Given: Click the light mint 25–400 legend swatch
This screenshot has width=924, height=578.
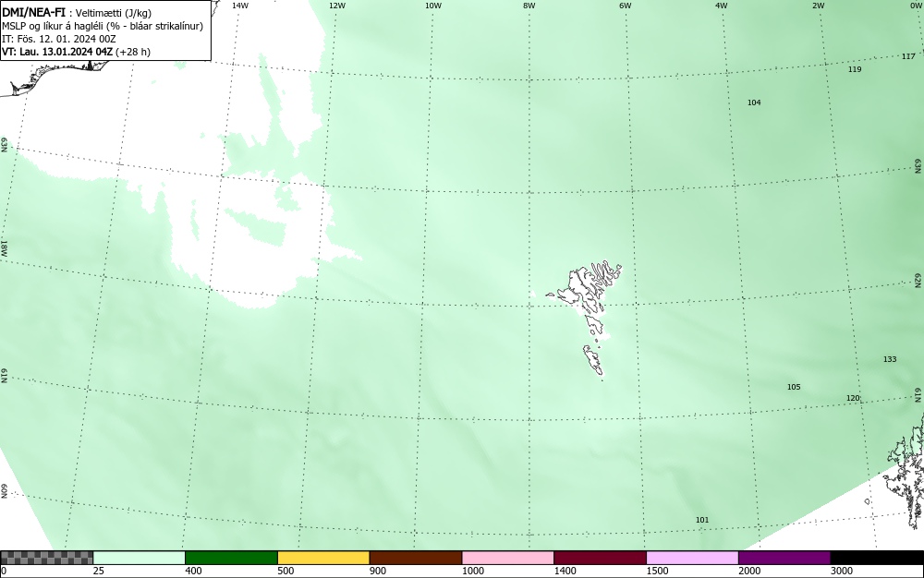Looking at the screenshot, I should point(140,558).
